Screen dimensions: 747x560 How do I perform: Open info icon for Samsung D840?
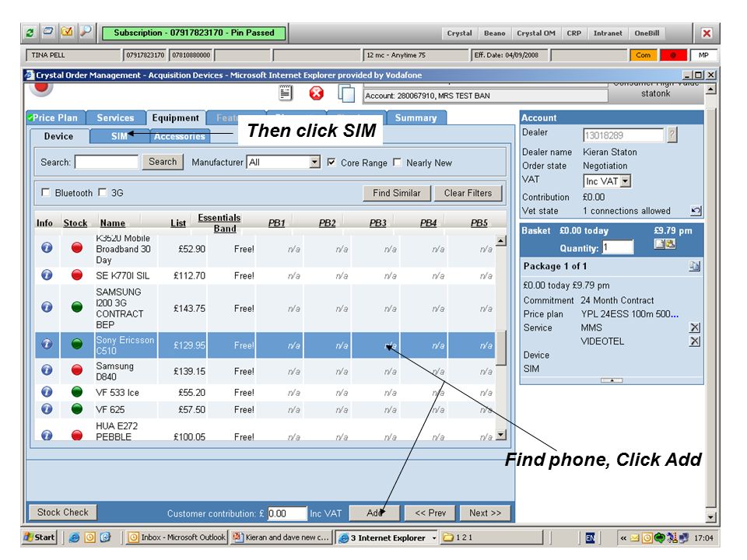(47, 370)
